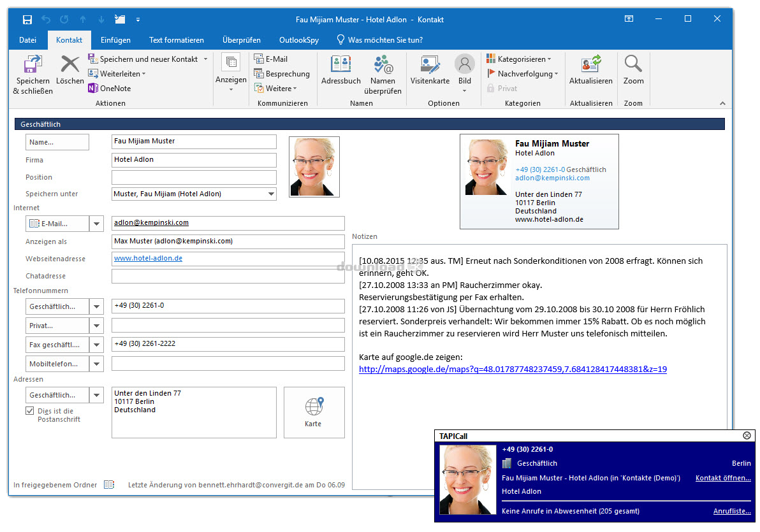This screenshot has width=760, height=532.
Task: Delete the contact with Löschen
Action: (69, 70)
